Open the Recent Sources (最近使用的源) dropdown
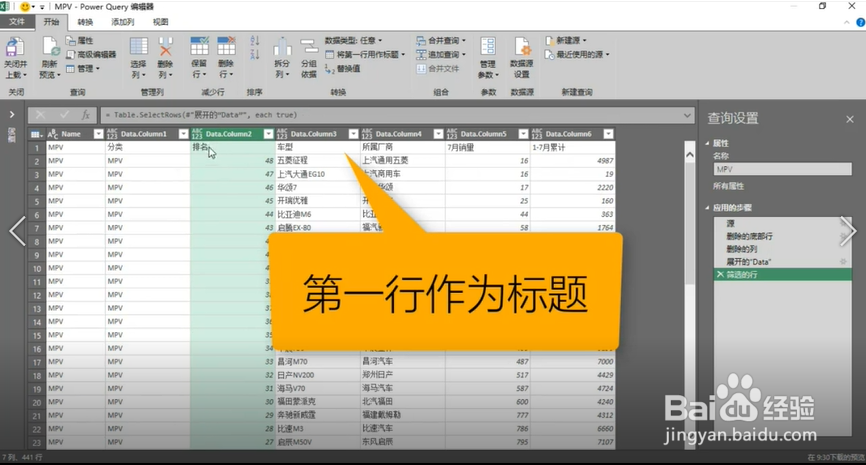Screen dimensions: 866x465 click(577, 54)
